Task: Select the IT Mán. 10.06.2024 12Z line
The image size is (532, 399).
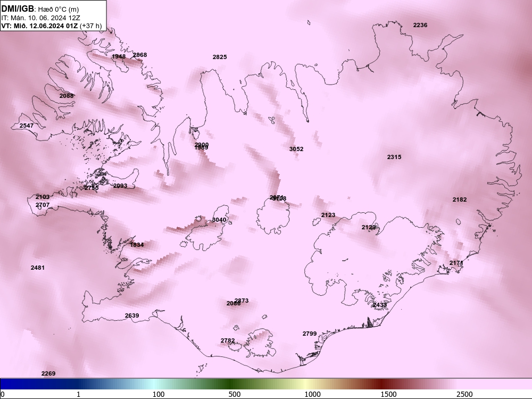Action: [41, 18]
